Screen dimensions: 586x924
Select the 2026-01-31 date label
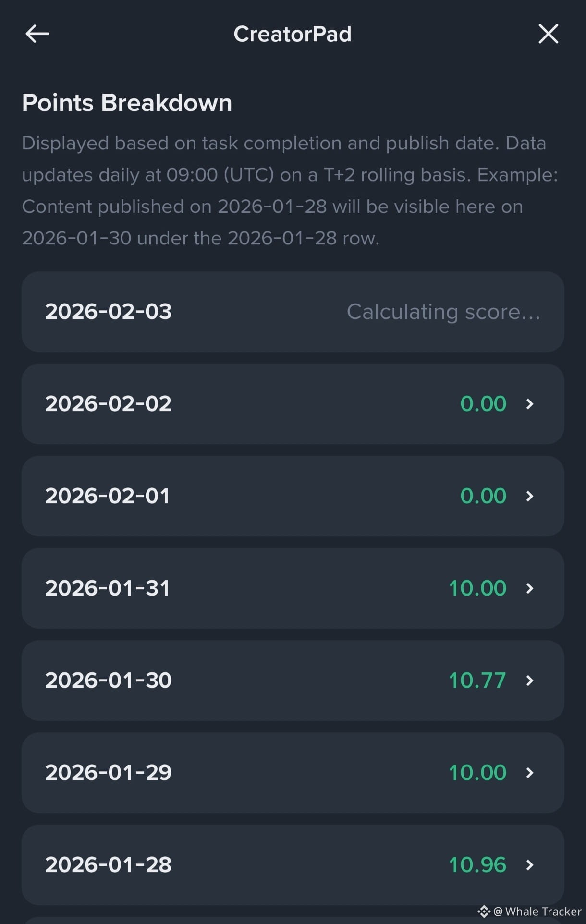pos(108,588)
